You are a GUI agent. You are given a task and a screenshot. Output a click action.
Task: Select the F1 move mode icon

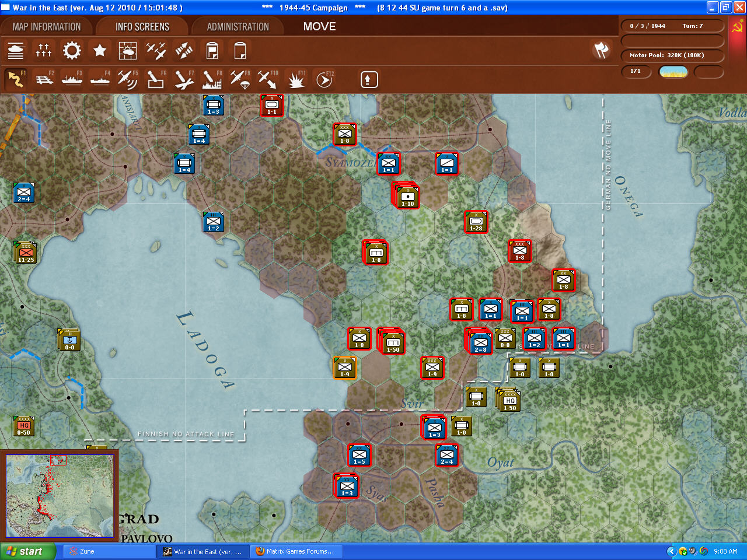[x=16, y=79]
